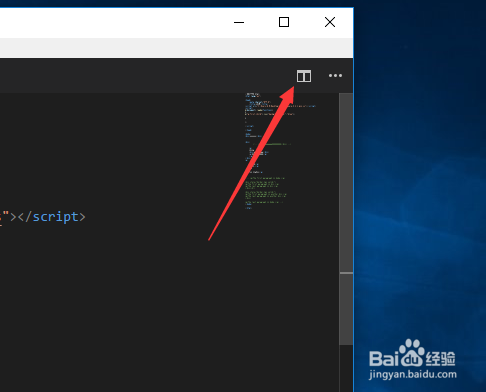The image size is (486, 392).
Task: Minimize the editor window
Action: [239, 23]
